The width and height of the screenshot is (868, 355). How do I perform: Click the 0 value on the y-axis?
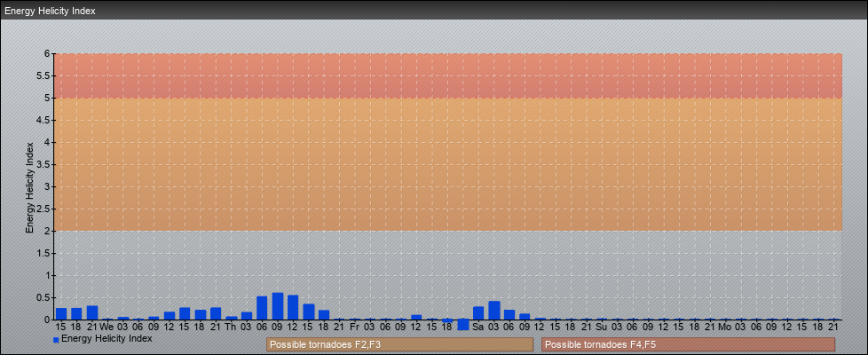pyautogui.click(x=48, y=319)
